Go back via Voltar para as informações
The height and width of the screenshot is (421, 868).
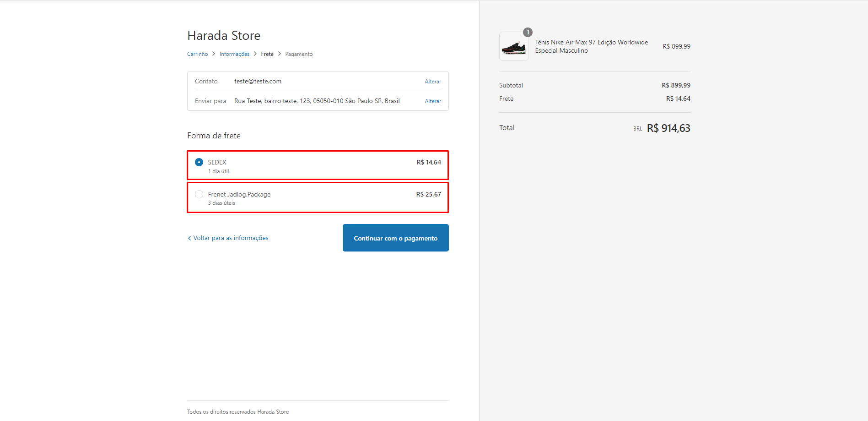click(231, 238)
